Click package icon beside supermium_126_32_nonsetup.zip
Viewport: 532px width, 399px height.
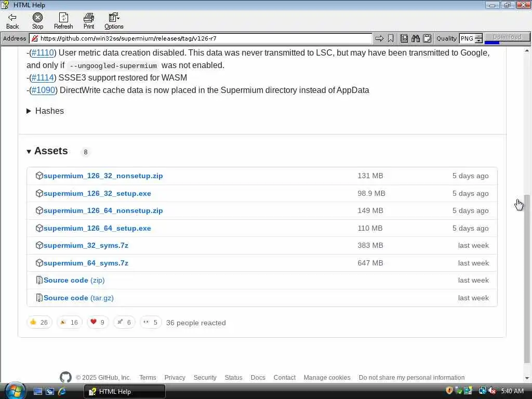coord(39,176)
